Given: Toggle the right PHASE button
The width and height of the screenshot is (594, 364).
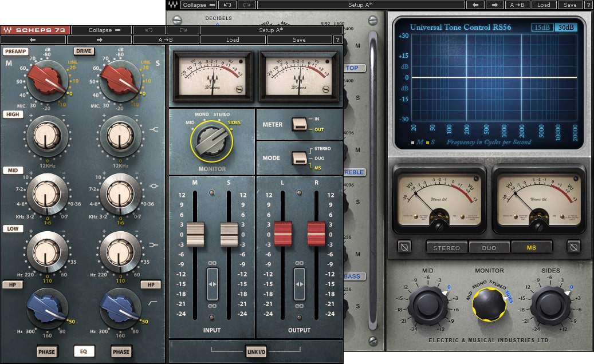Looking at the screenshot, I should pos(121,351).
